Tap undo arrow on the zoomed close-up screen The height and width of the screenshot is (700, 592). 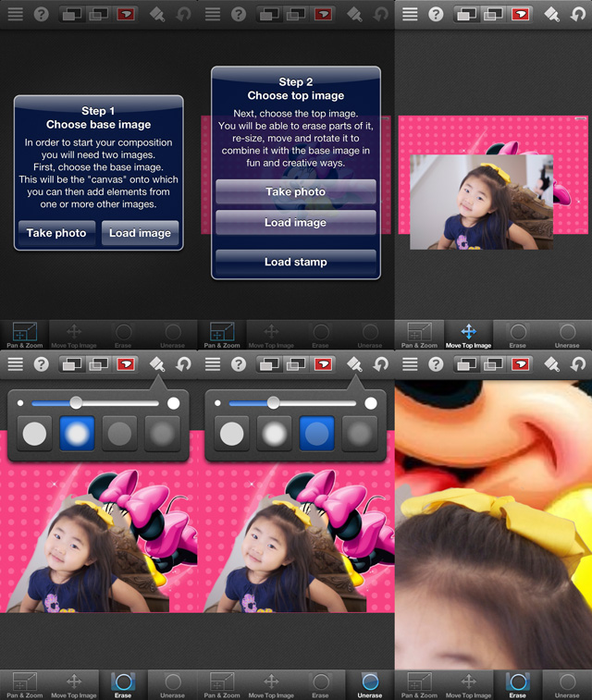tap(578, 364)
